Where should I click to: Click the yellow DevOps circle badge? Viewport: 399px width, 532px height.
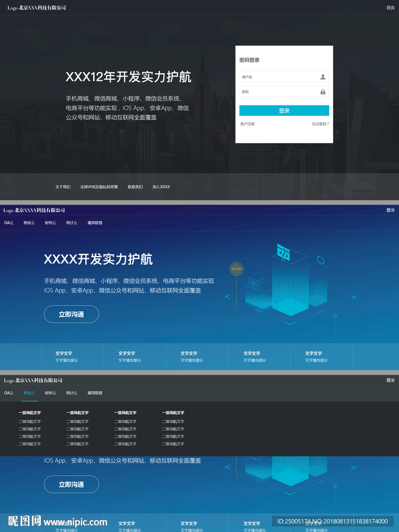pyautogui.click(x=237, y=269)
